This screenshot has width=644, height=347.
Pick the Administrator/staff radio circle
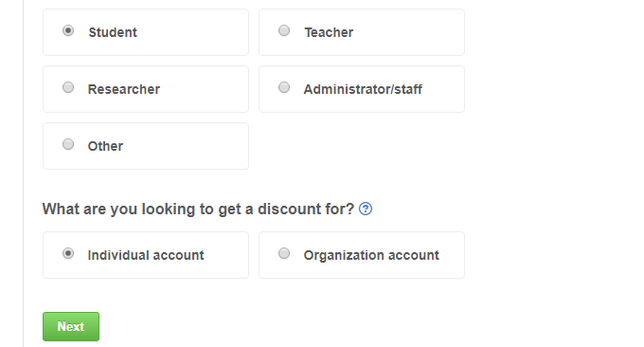coord(284,87)
